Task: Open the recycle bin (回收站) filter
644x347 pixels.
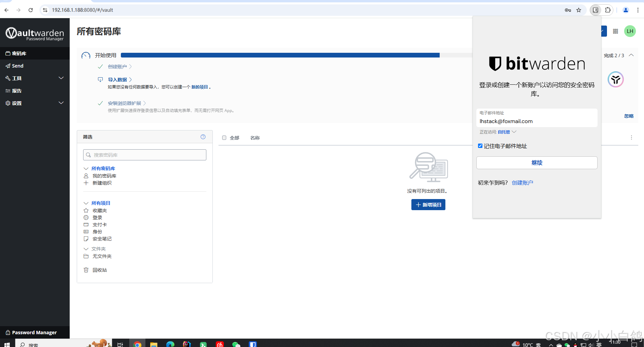Action: pos(100,270)
